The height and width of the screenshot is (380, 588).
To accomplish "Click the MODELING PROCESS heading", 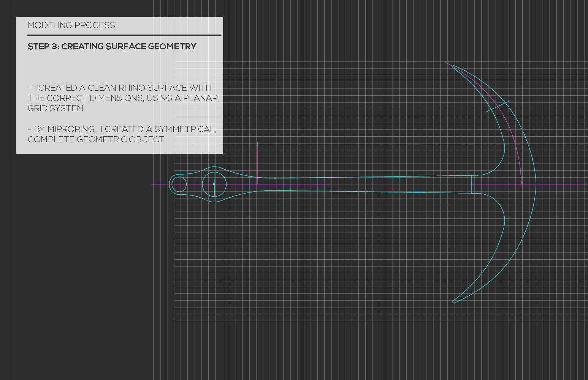I will tap(71, 25).
